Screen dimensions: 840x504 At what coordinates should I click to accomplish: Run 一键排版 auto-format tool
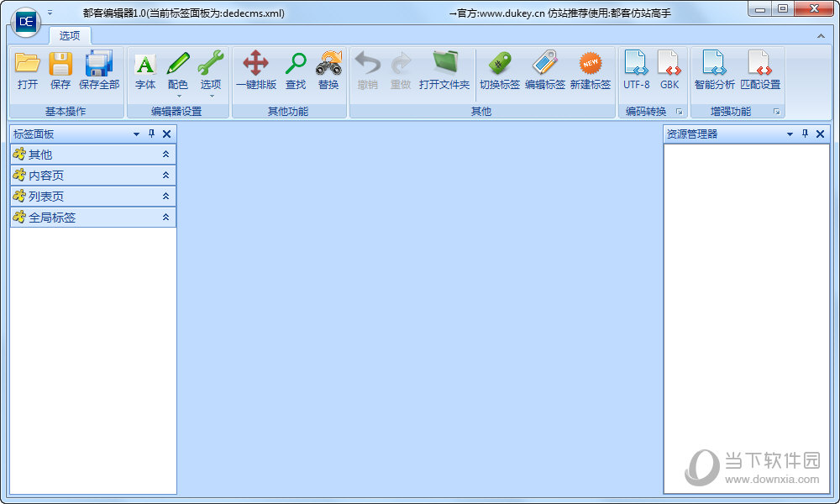[256, 71]
